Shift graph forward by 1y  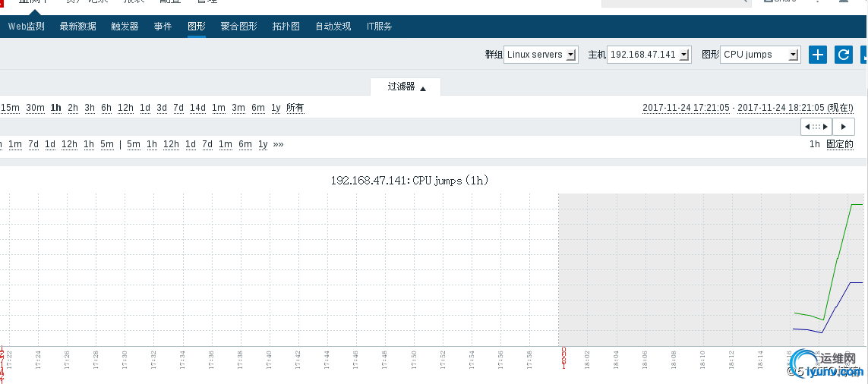point(263,144)
